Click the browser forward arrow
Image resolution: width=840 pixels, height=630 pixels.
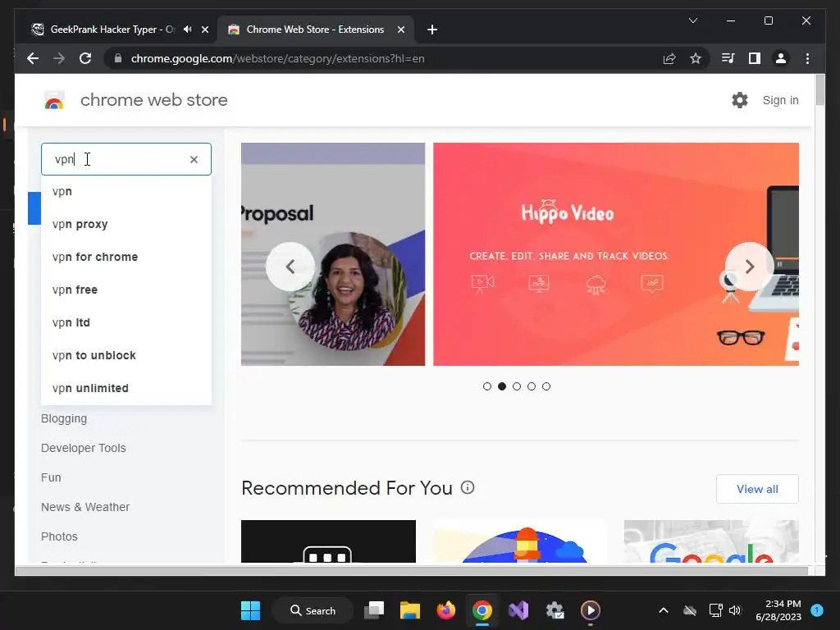point(59,58)
